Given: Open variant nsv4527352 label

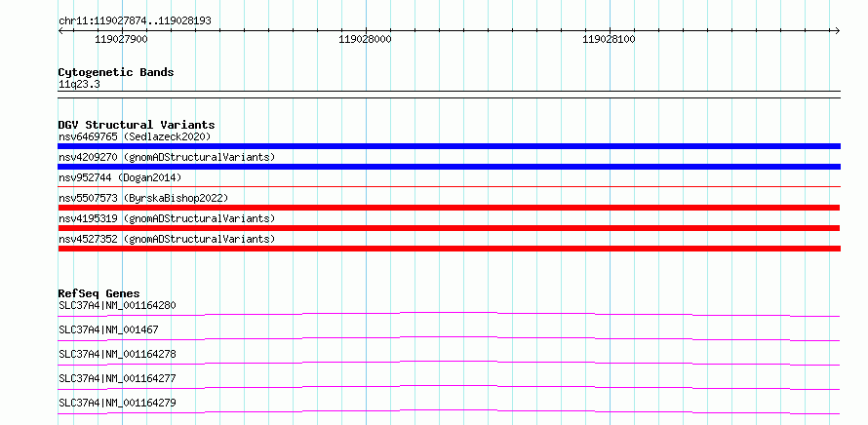Looking at the screenshot, I should click(167, 239).
